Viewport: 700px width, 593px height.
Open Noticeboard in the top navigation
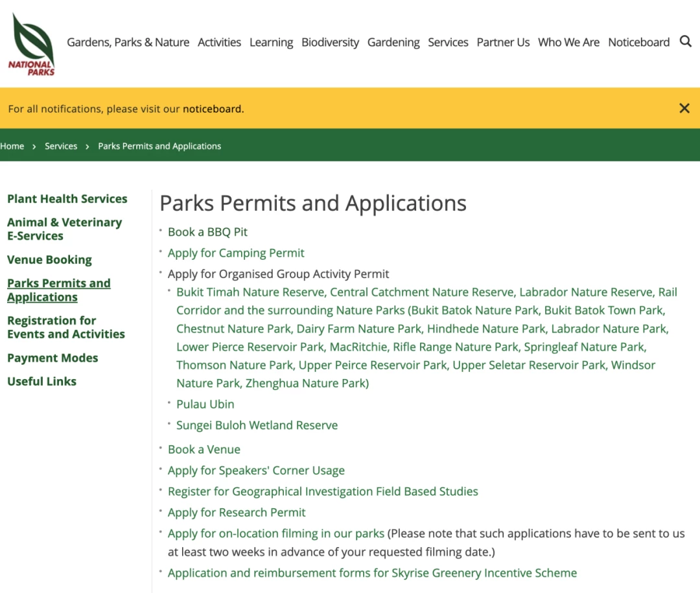639,42
